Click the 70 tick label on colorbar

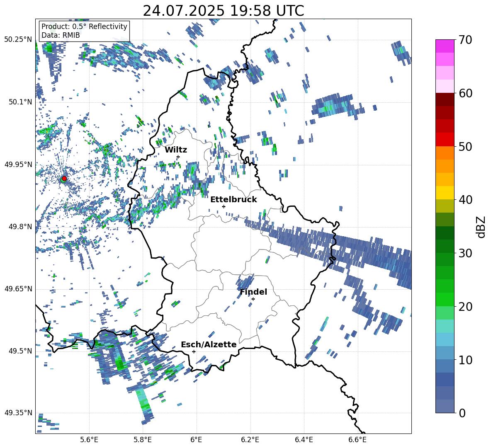pos(465,40)
